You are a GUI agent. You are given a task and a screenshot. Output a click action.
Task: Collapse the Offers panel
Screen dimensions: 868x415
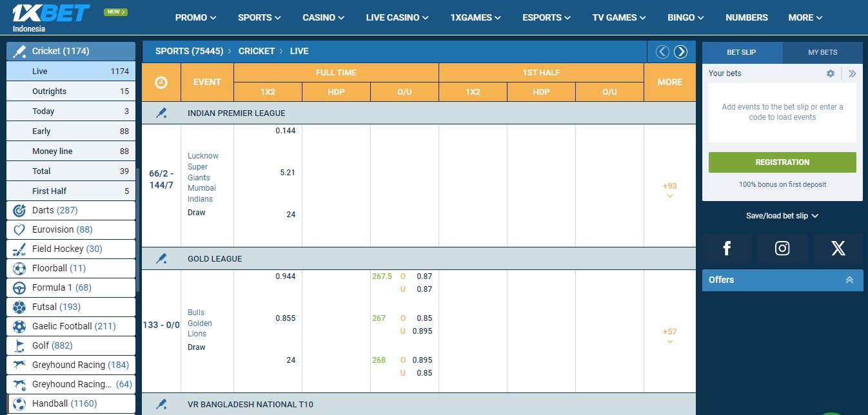click(x=849, y=280)
